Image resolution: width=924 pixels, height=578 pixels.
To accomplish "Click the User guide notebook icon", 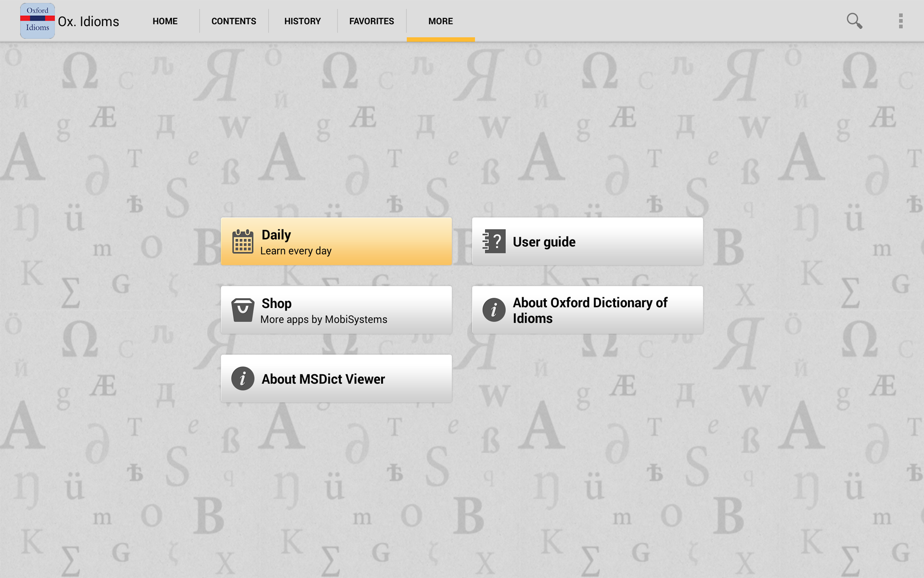I will click(x=494, y=241).
